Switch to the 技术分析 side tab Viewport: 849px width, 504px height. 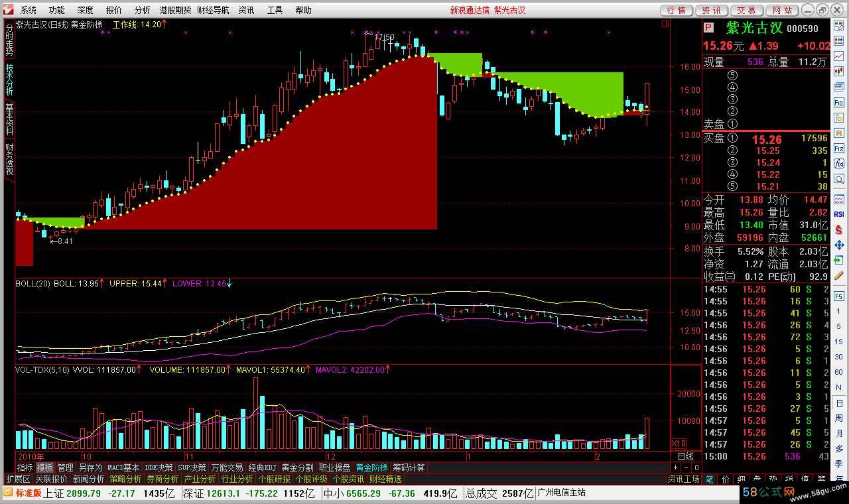[9, 80]
